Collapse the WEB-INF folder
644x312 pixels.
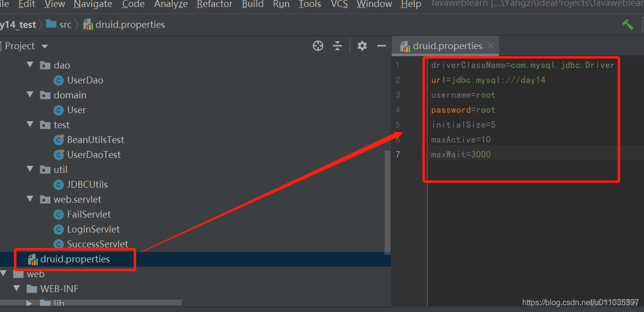click(x=17, y=289)
